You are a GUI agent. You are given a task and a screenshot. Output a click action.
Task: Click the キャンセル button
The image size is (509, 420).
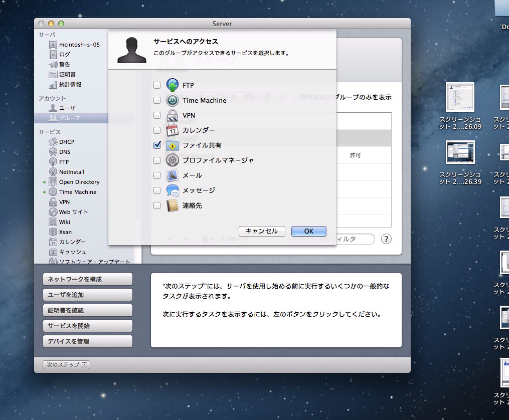click(262, 231)
